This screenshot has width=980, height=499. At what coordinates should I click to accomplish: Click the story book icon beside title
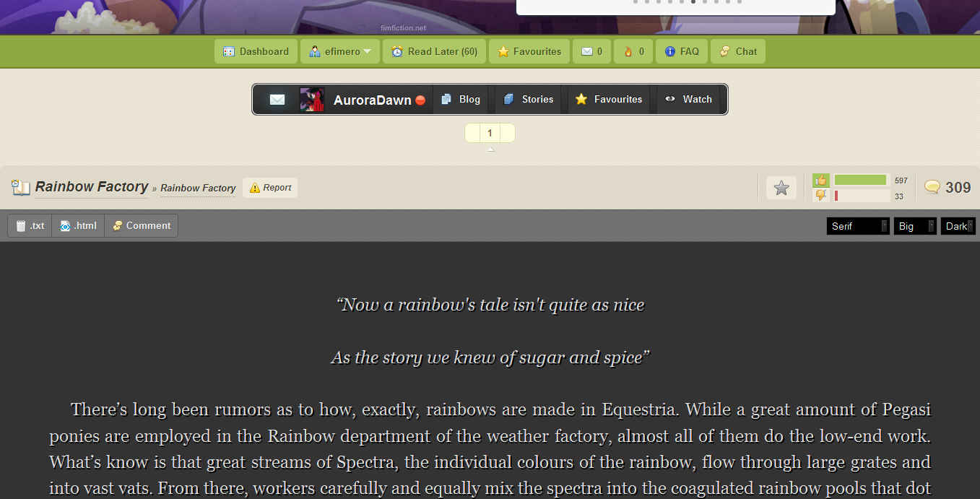pos(20,188)
